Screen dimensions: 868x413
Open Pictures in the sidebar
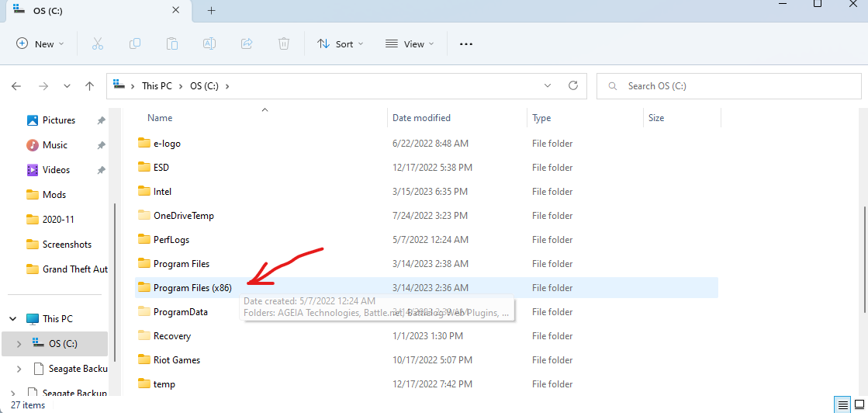58,120
